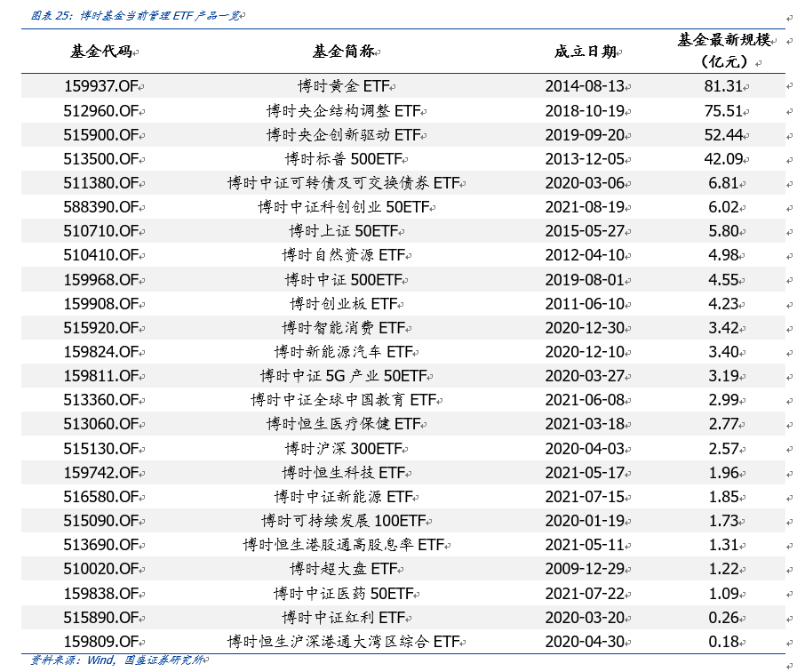Click the 基金最新规模 column header
The height and width of the screenshot is (672, 805).
coord(724,51)
